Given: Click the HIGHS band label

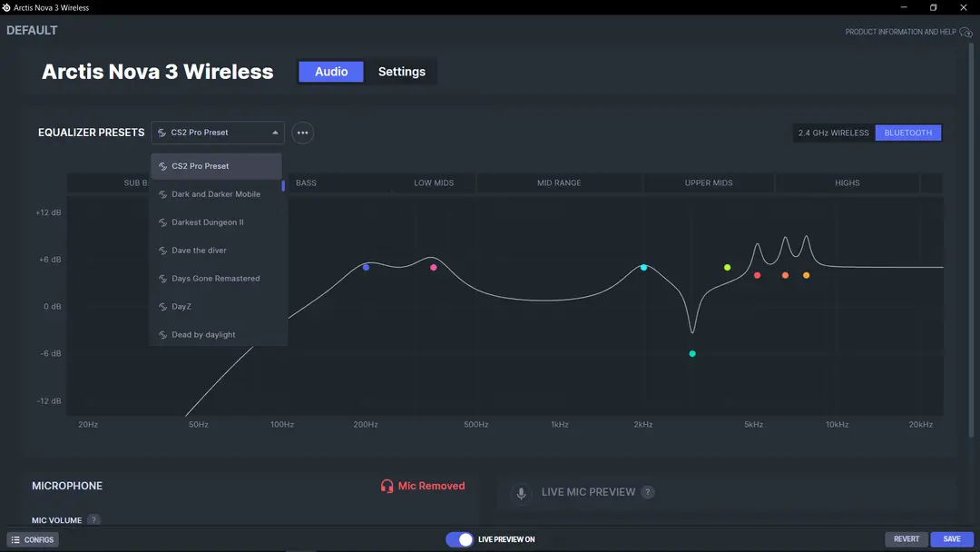Looking at the screenshot, I should coord(847,182).
